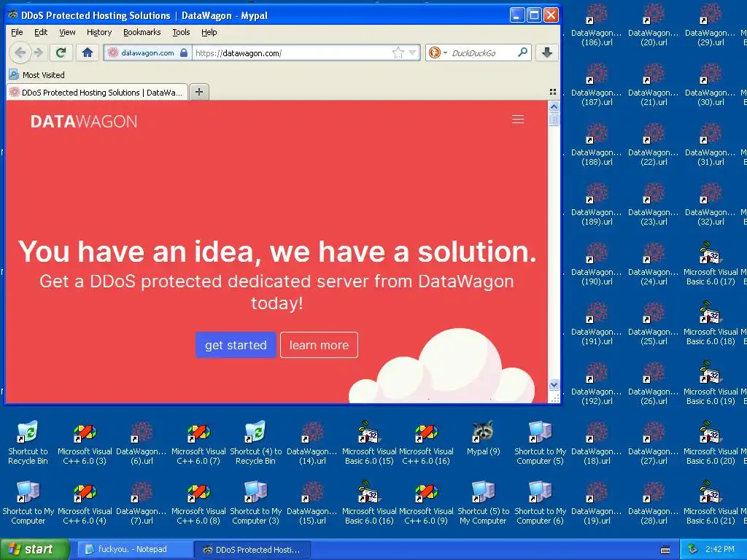Click the tray icon beside the clock
Viewport: 747px width, 560px height.
click(x=693, y=549)
